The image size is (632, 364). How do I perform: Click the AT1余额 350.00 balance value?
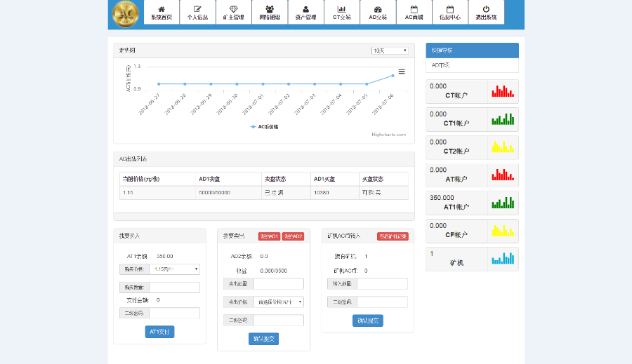[x=164, y=256]
